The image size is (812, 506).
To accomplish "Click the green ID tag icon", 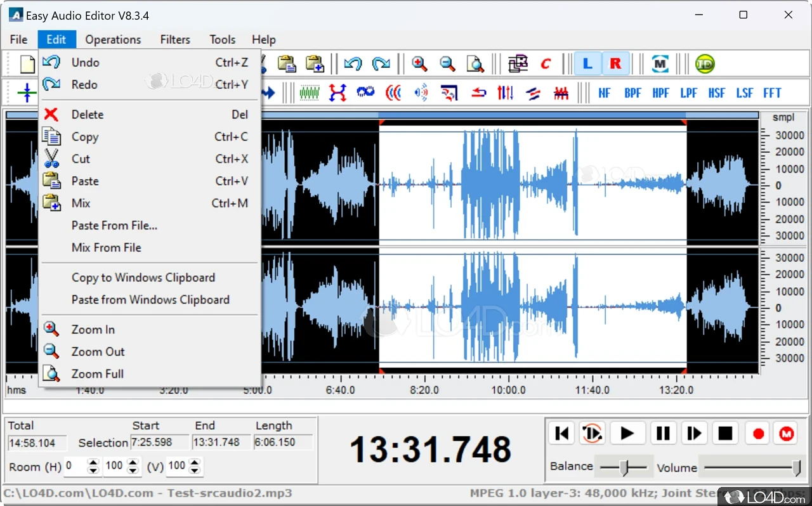I will point(705,63).
